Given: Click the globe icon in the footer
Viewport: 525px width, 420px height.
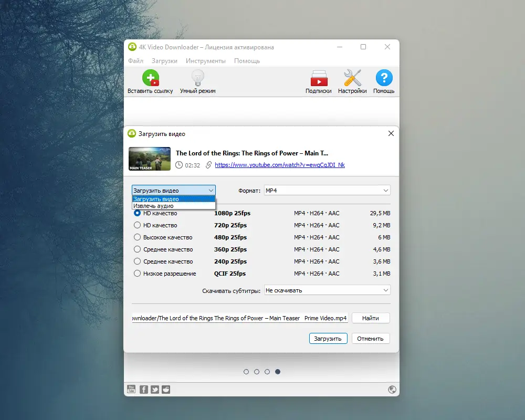Looking at the screenshot, I should pyautogui.click(x=392, y=390).
